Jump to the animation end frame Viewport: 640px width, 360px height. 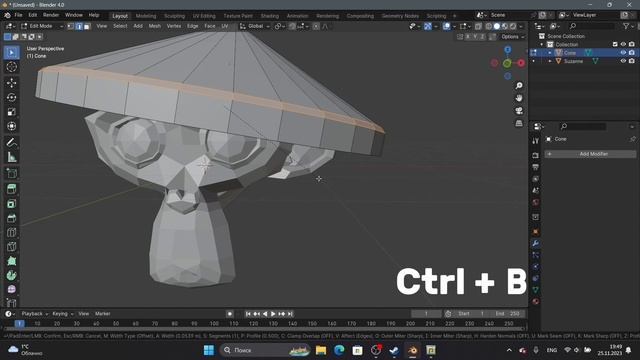(290, 314)
